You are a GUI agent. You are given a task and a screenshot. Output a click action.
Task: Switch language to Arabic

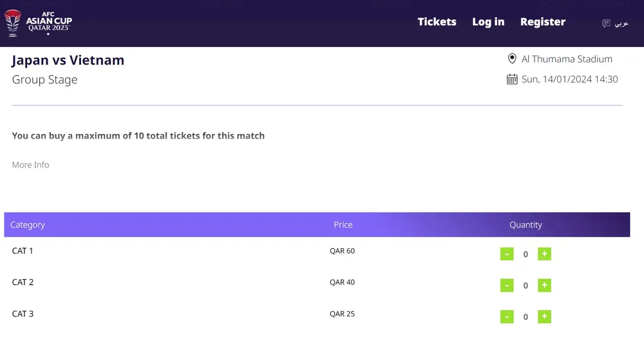[x=621, y=24]
